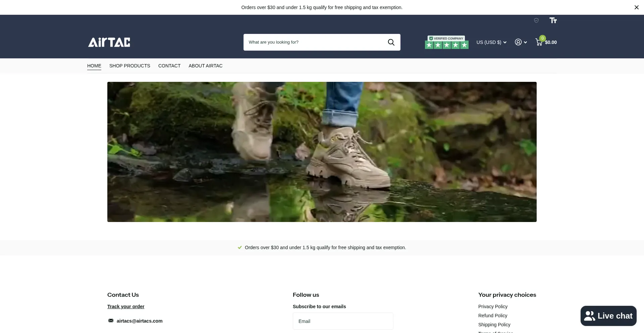This screenshot has height=333, width=644.
Task: Expand the US (USD $) currency dropdown
Action: [x=491, y=42]
